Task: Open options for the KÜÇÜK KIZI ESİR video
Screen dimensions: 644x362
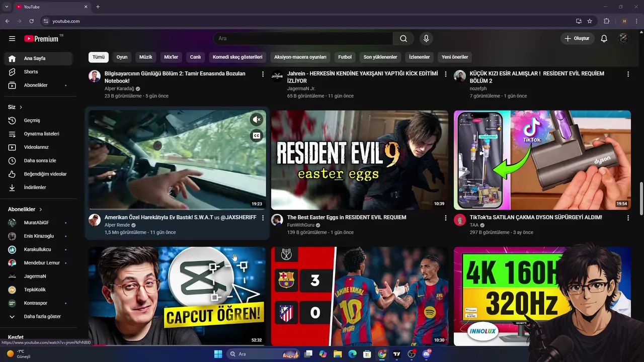Action: click(x=628, y=74)
